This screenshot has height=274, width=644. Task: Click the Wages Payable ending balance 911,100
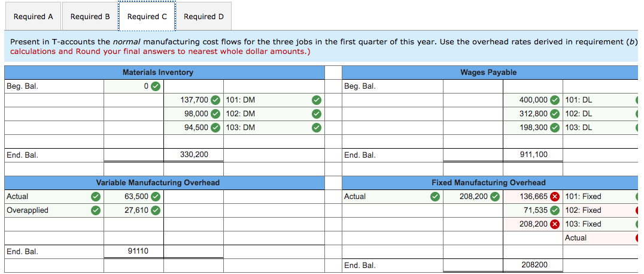(533, 155)
